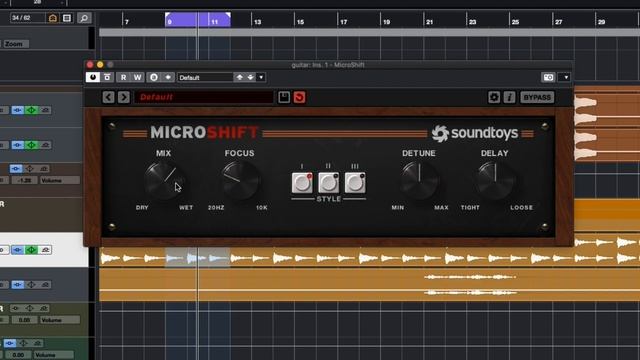Click the copy A to B settings icon
Image resolution: width=640 pixels, height=360 pixels.
coord(168,77)
